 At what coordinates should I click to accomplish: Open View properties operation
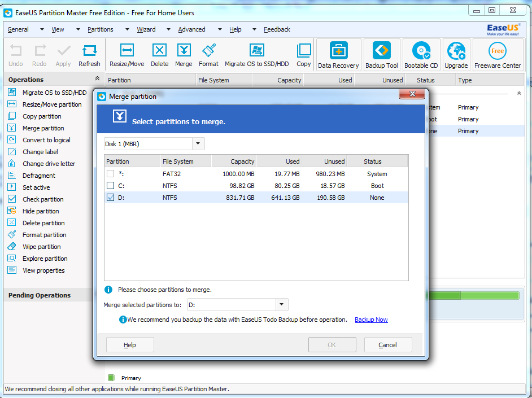[x=43, y=270]
